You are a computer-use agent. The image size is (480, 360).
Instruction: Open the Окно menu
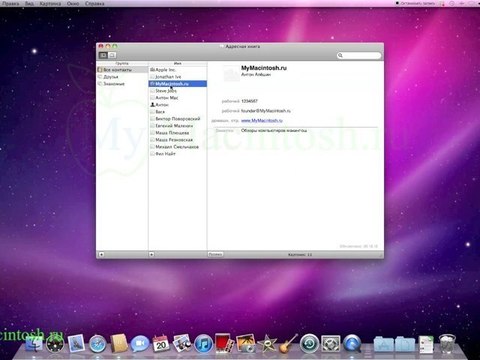pos(73,4)
